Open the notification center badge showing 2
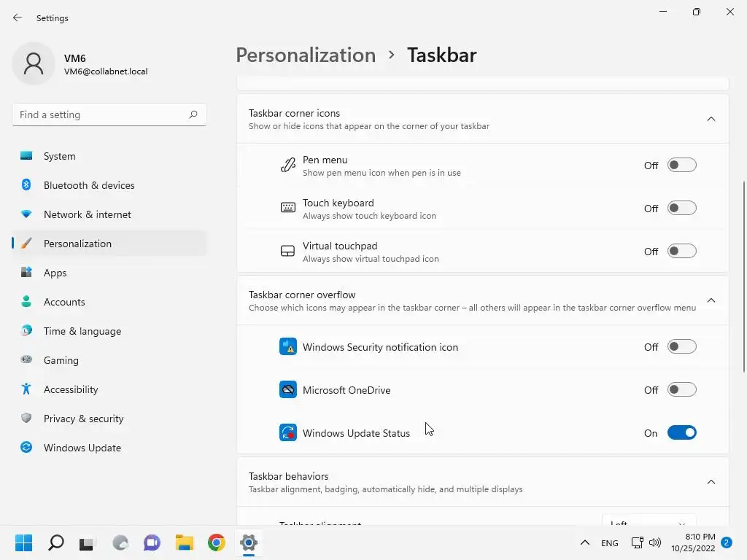Image resolution: width=747 pixels, height=560 pixels. point(727,542)
